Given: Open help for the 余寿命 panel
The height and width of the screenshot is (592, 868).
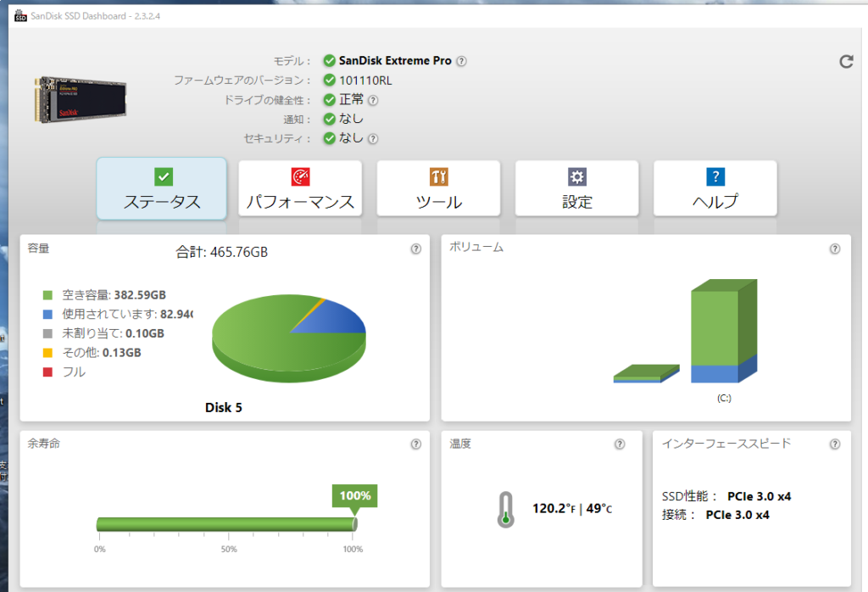Looking at the screenshot, I should coord(415,444).
